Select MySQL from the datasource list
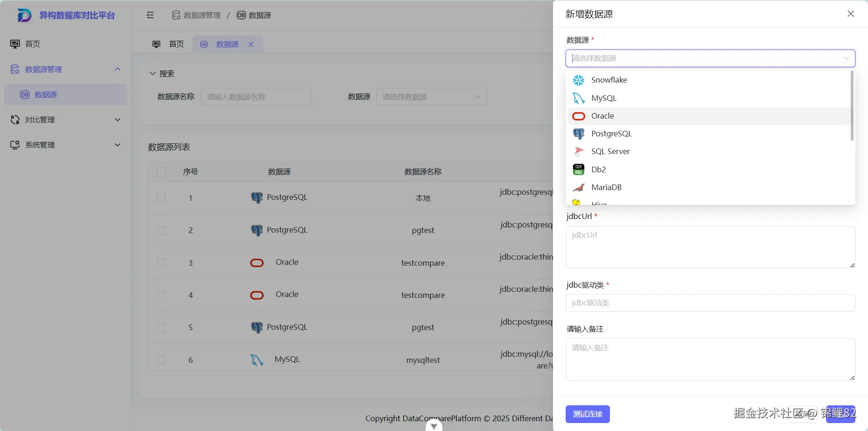This screenshot has width=868, height=431. coord(708,98)
